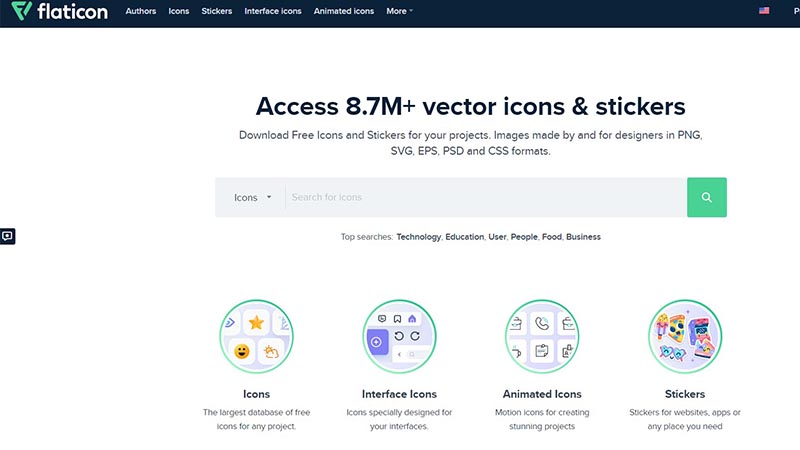Image resolution: width=800 pixels, height=450 pixels.
Task: Select the Business top search link
Action: (583, 237)
